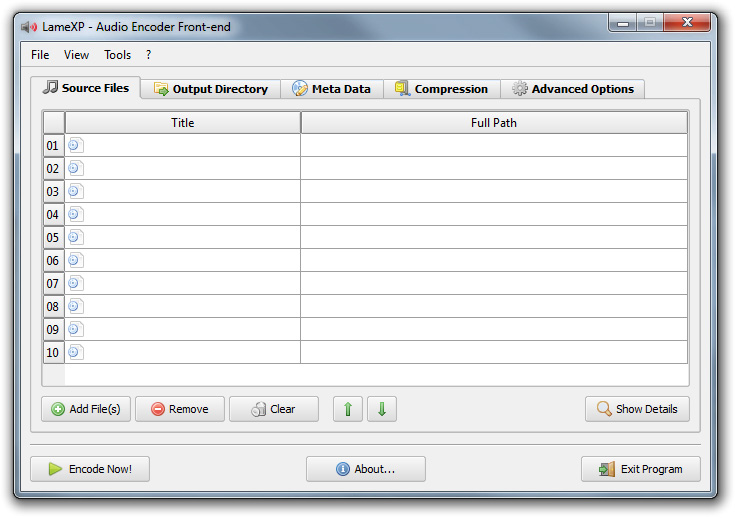Open the Meta Data tab
This screenshot has width=735, height=518.
click(332, 89)
